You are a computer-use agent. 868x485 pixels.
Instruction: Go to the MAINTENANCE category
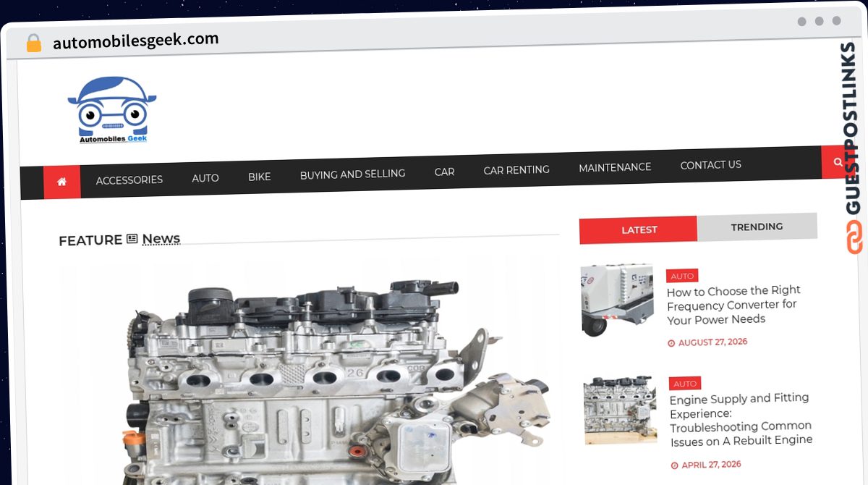615,168
